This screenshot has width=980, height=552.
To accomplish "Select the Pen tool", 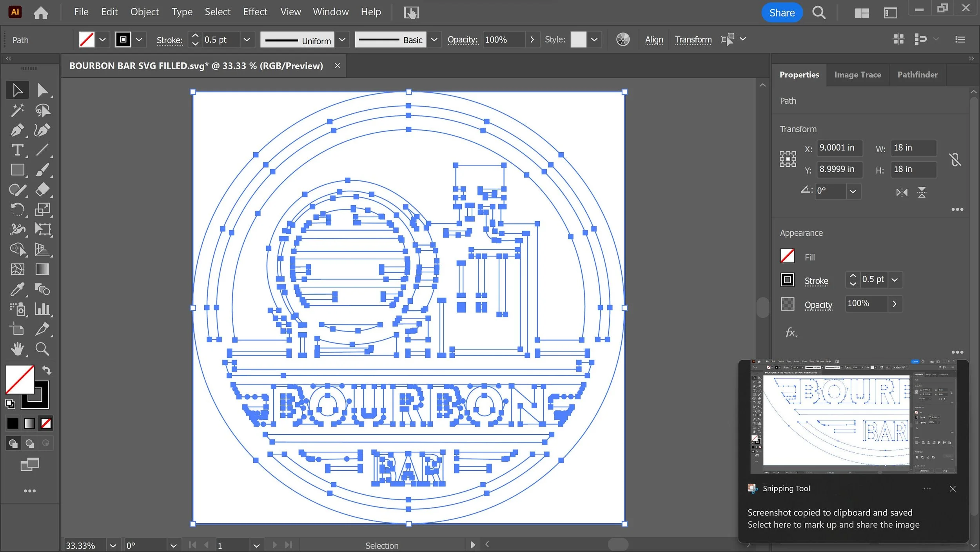I will tap(17, 130).
